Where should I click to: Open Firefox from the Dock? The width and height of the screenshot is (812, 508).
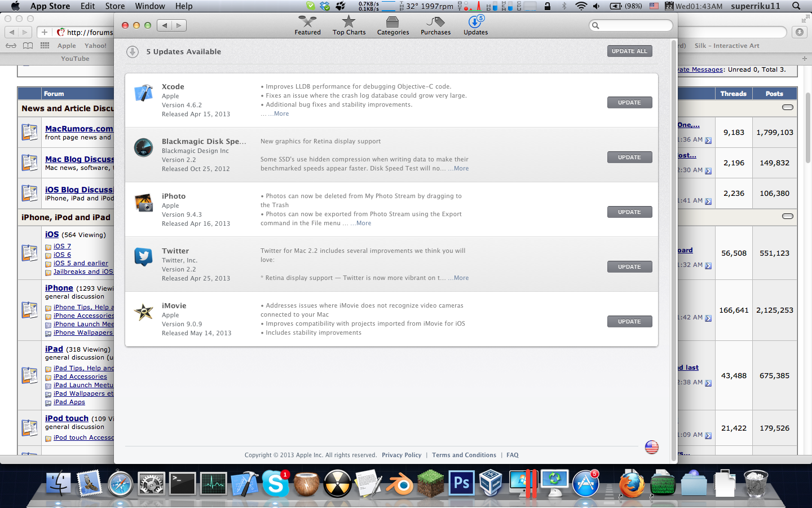point(632,484)
